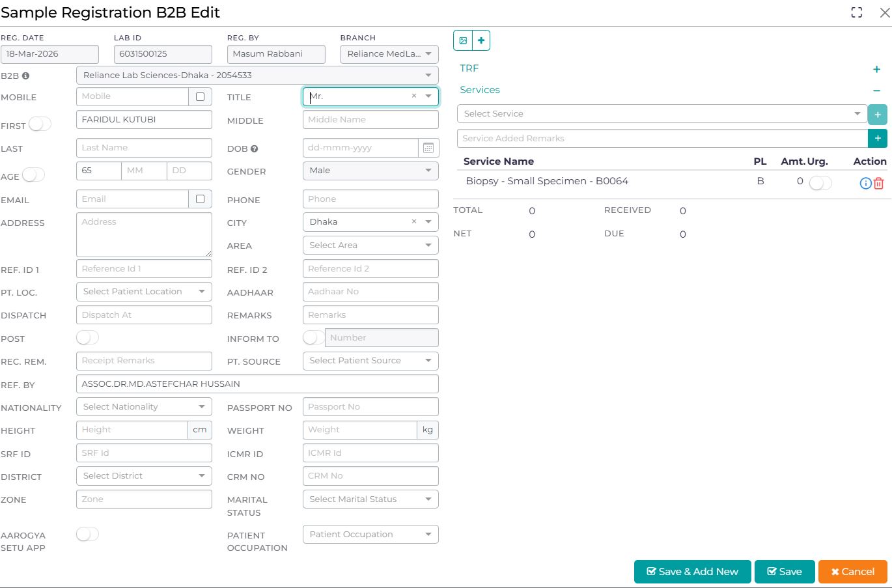Click the B2B info icon

click(x=26, y=76)
